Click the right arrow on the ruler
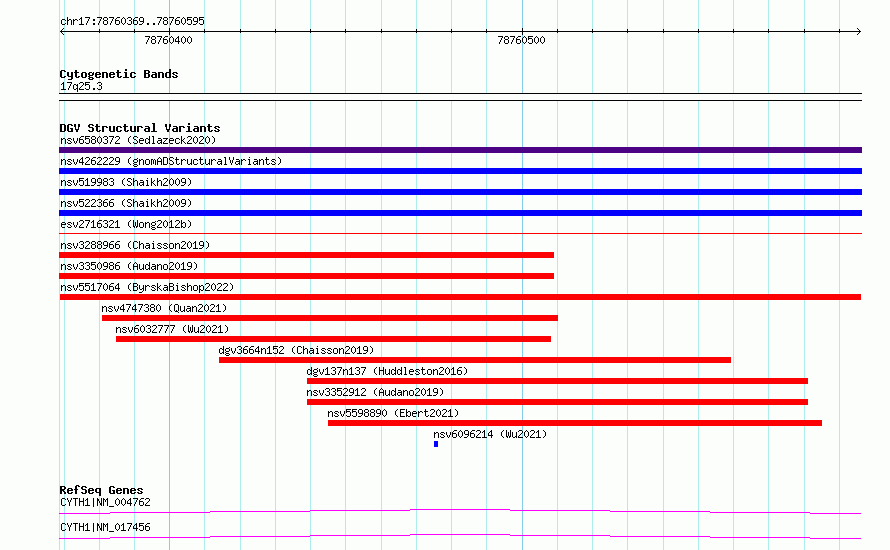890x550 pixels. (858, 32)
